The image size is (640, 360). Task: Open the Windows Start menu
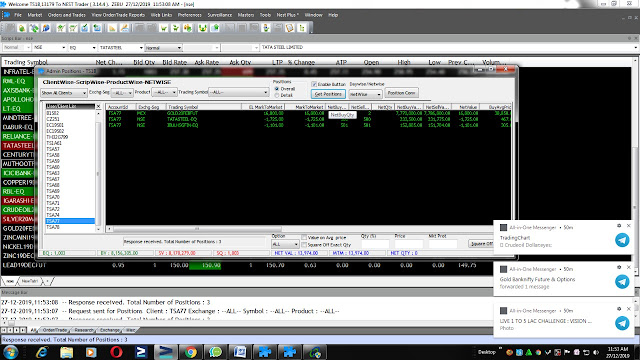tap(10, 352)
